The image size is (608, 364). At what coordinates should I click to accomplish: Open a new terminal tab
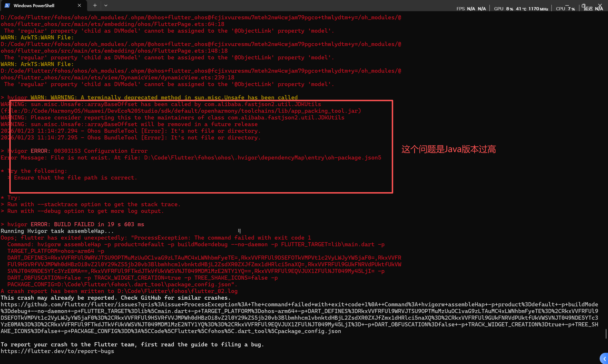(95, 5)
